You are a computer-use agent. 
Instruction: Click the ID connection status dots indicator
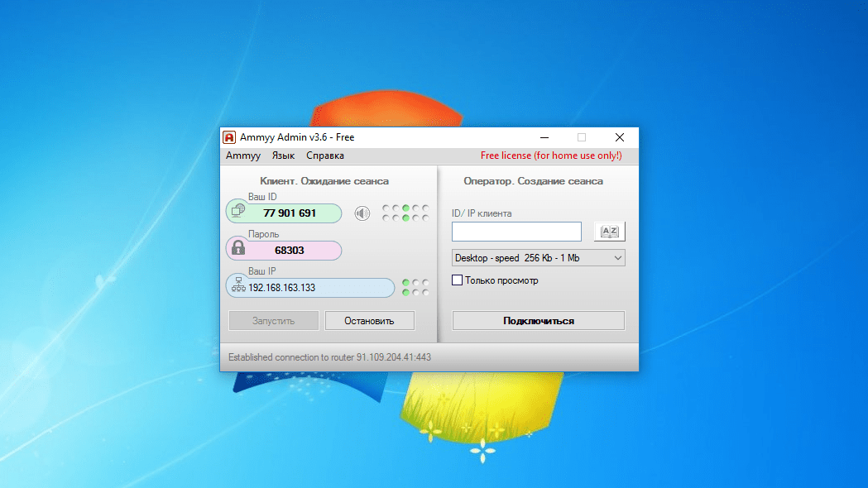coord(405,213)
